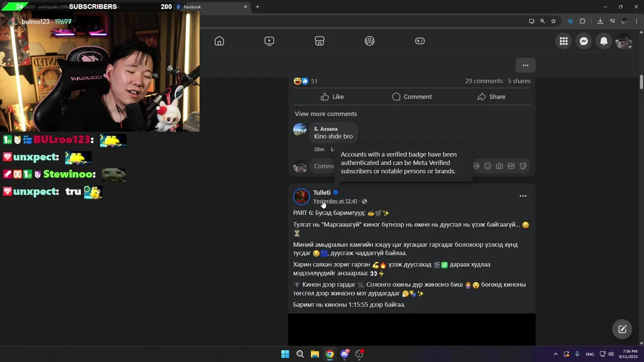Open Chrome downloads
Viewport: 644px width, 362px height.
600,21
